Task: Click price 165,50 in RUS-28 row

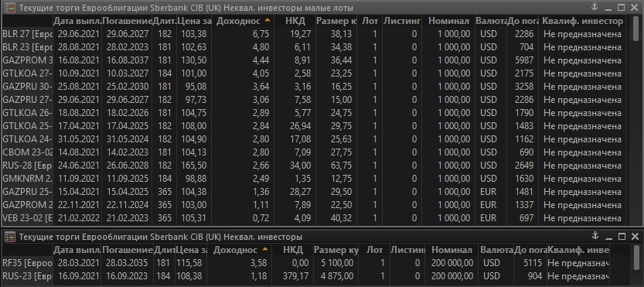Action: point(194,166)
